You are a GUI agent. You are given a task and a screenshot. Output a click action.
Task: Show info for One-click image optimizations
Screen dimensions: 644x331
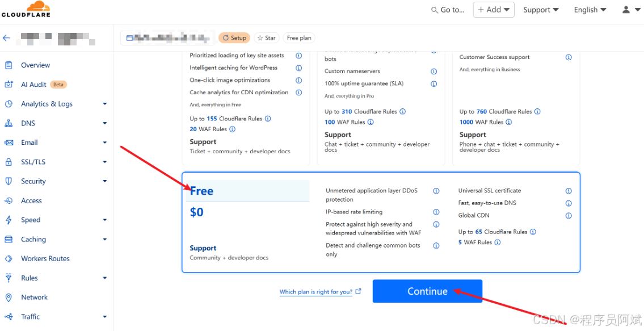click(x=299, y=80)
